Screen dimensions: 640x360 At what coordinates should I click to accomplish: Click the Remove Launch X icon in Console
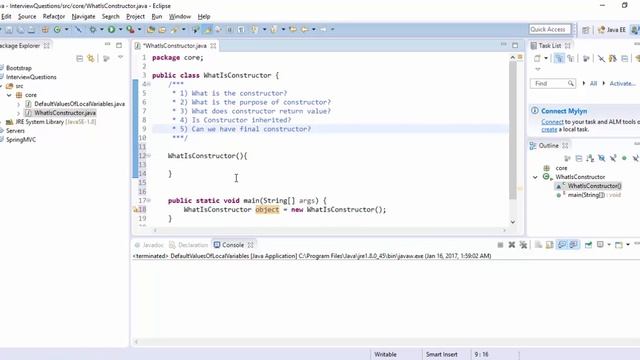coord(512,245)
